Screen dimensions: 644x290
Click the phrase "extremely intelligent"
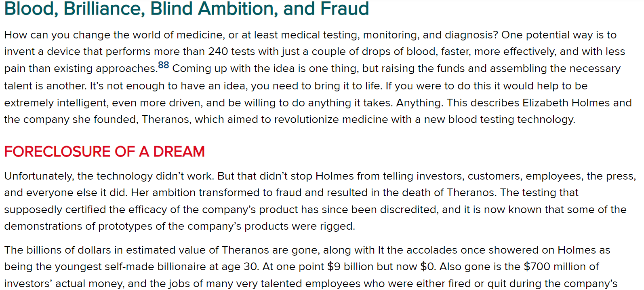click(56, 103)
